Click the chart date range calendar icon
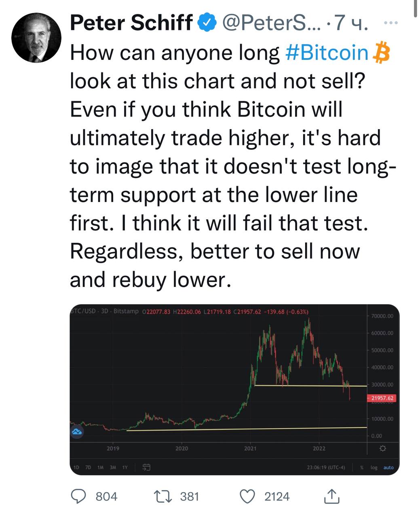420x518 pixels. coord(146,467)
